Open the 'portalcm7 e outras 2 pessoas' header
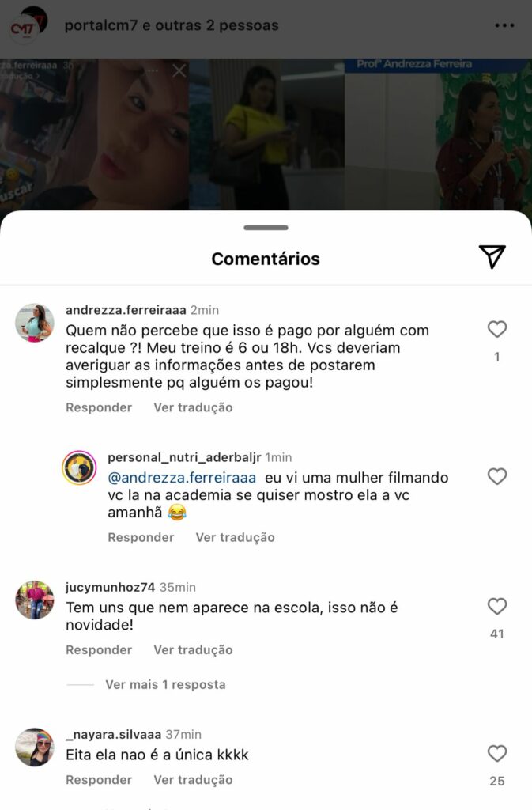This screenshot has height=810, width=532. pos(172,25)
